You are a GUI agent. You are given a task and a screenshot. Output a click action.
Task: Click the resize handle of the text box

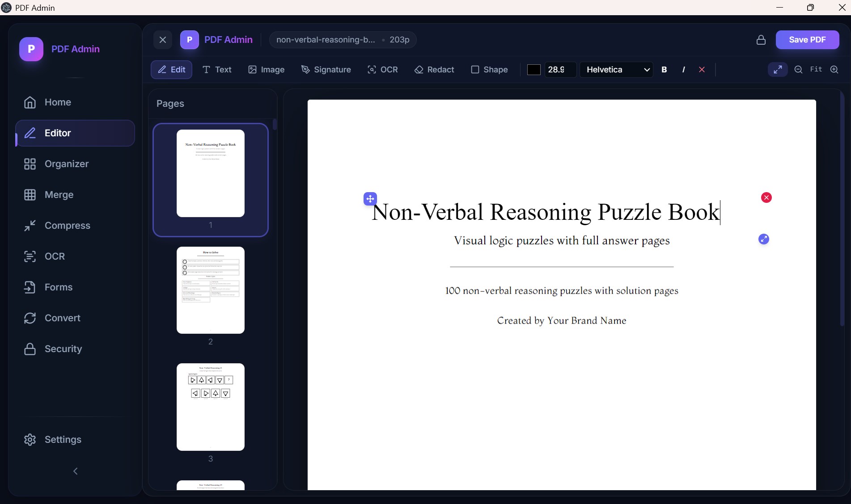[x=764, y=239]
